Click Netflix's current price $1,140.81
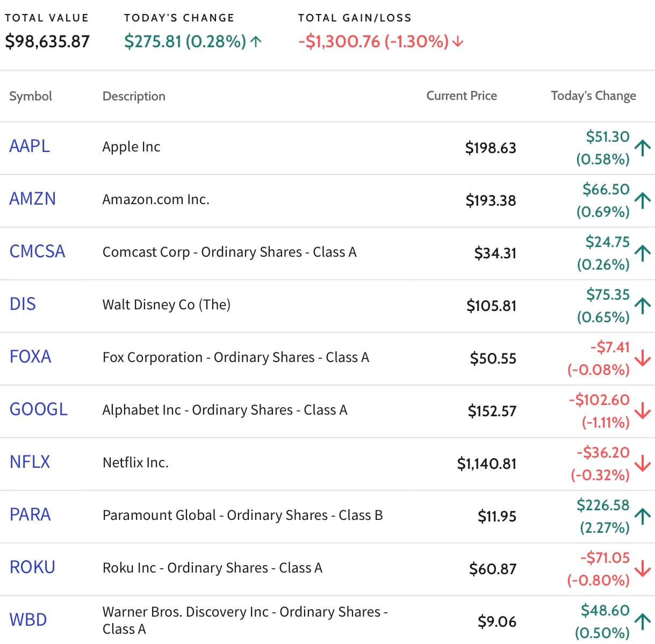Screen dimensions: 655x644 (487, 464)
